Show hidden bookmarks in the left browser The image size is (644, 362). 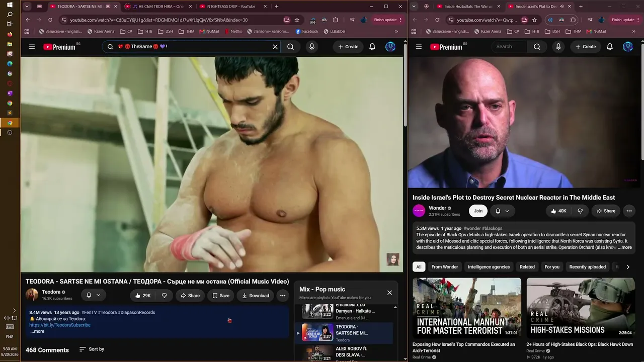pyautogui.click(x=396, y=31)
